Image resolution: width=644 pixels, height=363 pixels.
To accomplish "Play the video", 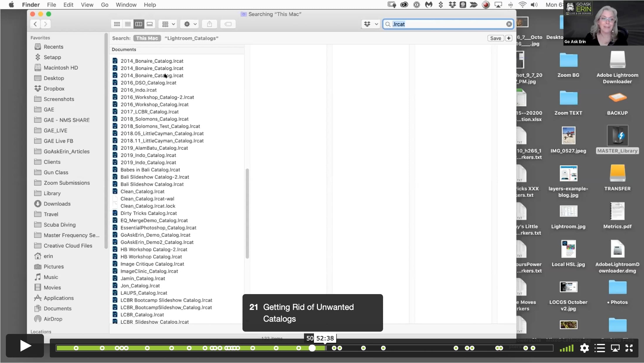I will pyautogui.click(x=25, y=346).
